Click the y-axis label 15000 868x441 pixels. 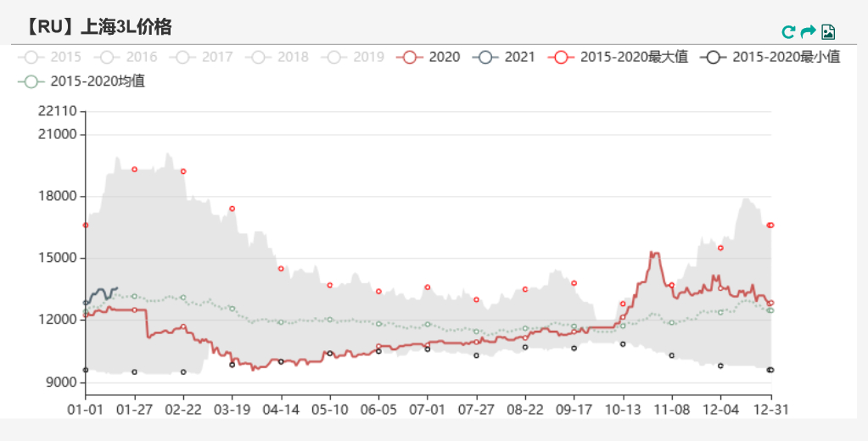pyautogui.click(x=57, y=259)
